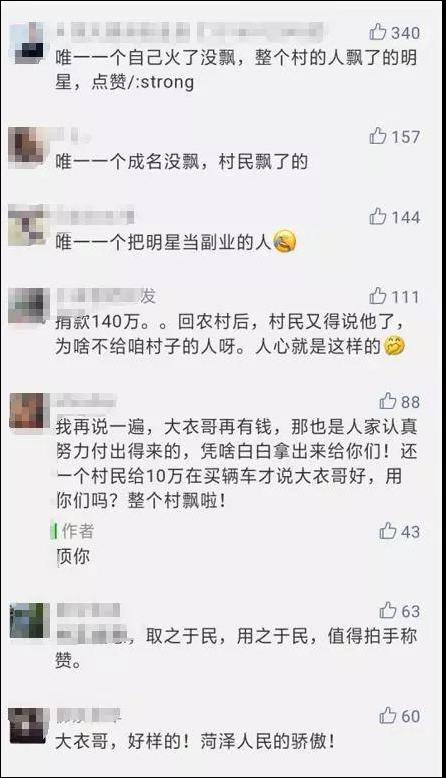The width and height of the screenshot is (446, 778).
Task: Open avatar beside 大衣哥，好样的 comment
Action: pos(29,725)
